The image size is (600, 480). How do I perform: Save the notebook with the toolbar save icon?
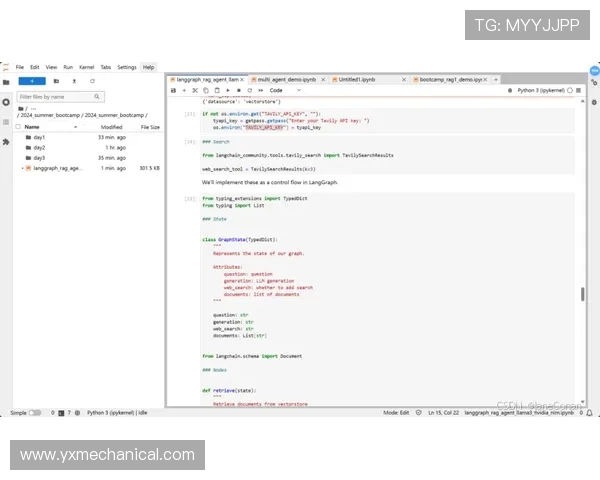click(x=173, y=90)
